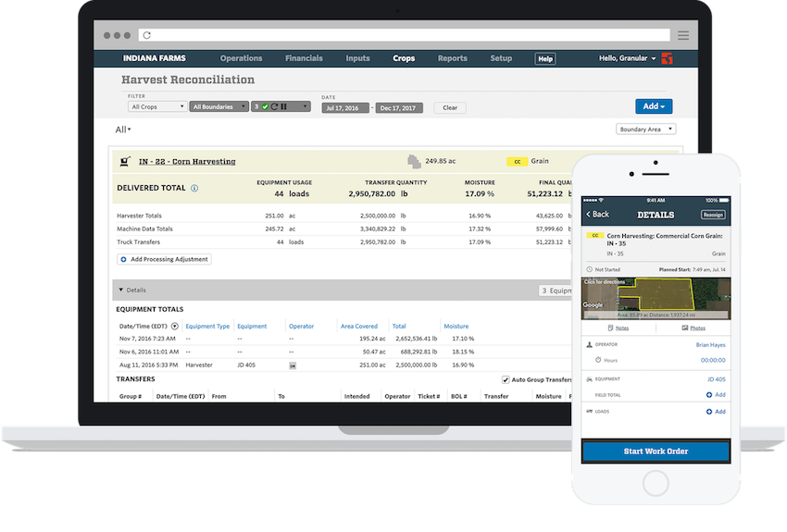The height and width of the screenshot is (532, 787).
Task: Tap the Brian Hayes operator link
Action: coord(710,345)
